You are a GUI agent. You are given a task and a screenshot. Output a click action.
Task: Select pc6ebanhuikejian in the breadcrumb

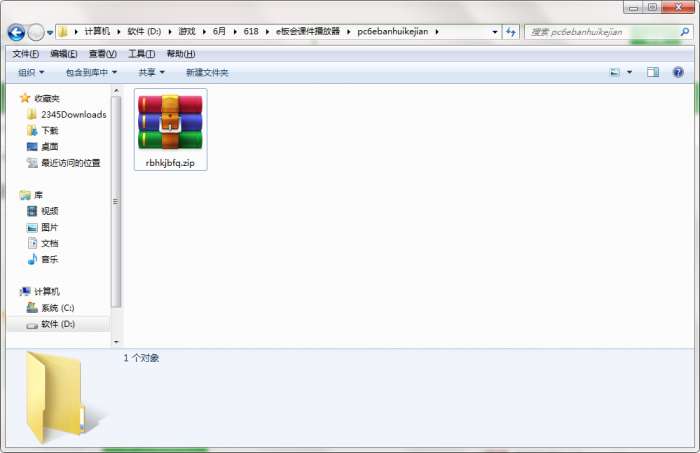393,31
